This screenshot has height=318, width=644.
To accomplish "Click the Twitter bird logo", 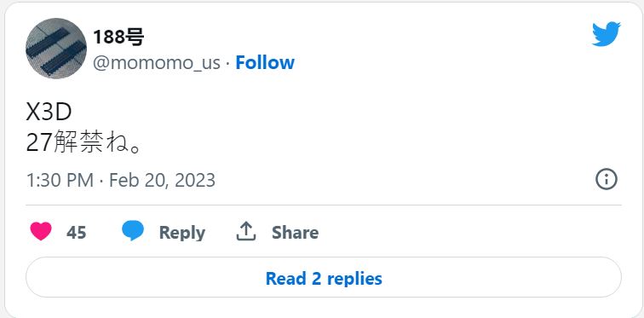I will (606, 34).
